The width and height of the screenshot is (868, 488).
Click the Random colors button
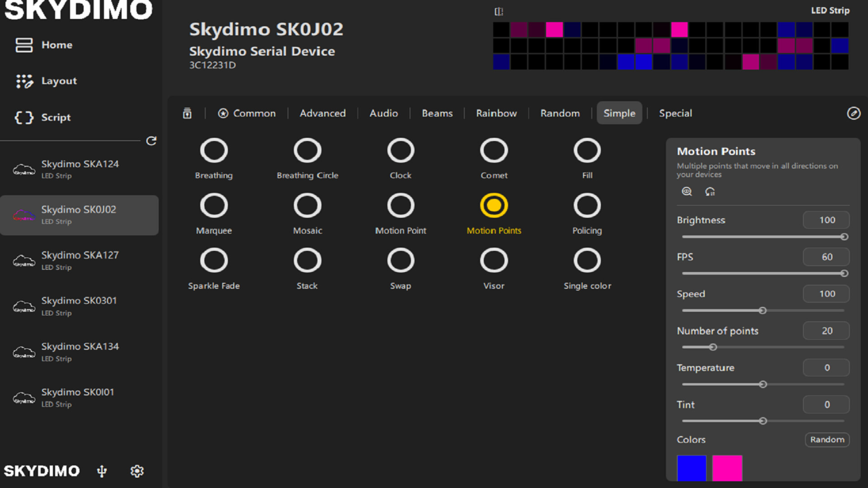827,440
